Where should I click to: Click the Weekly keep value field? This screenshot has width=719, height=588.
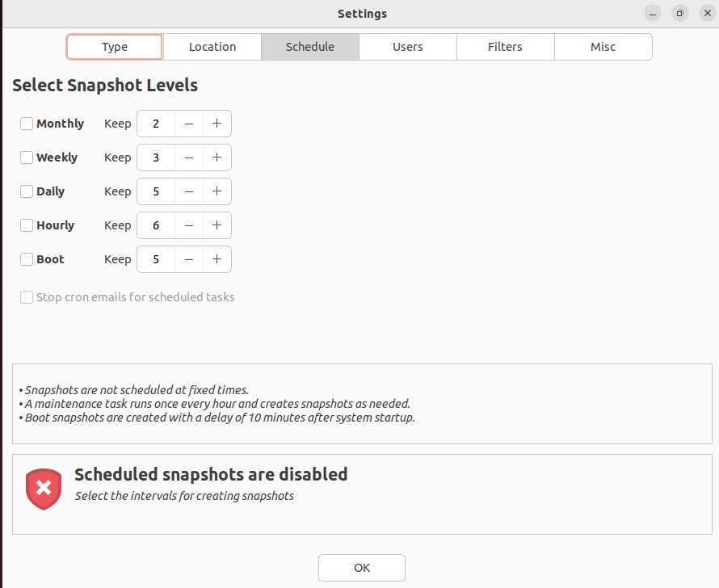[156, 157]
